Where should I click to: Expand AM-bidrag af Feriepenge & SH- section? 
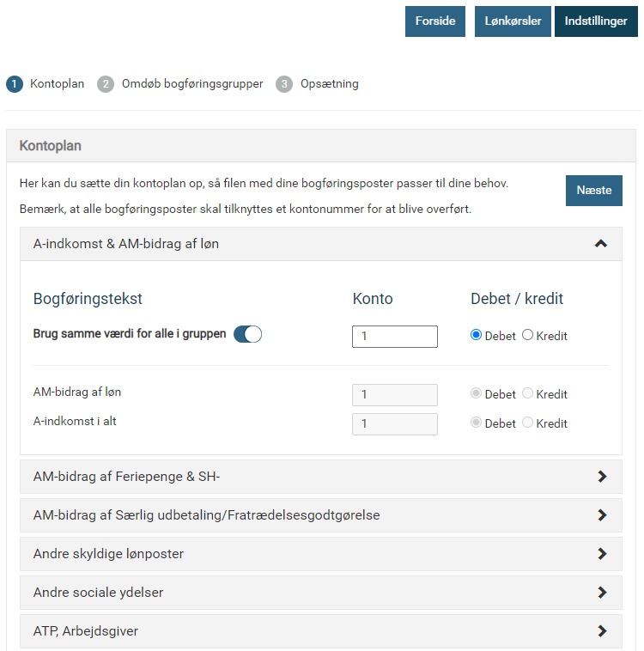point(602,477)
